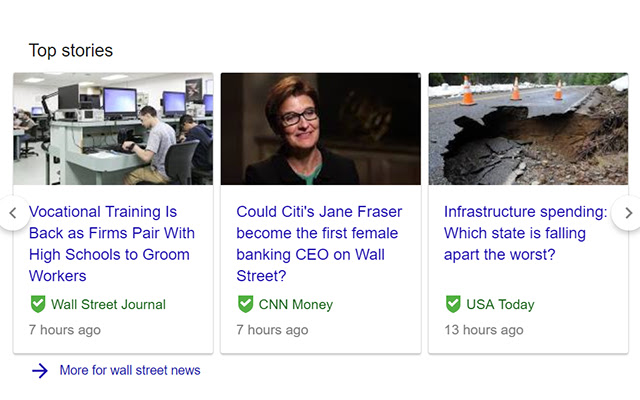Open Infrastructure spending story headline
The height and width of the screenshot is (400, 640).
point(525,233)
